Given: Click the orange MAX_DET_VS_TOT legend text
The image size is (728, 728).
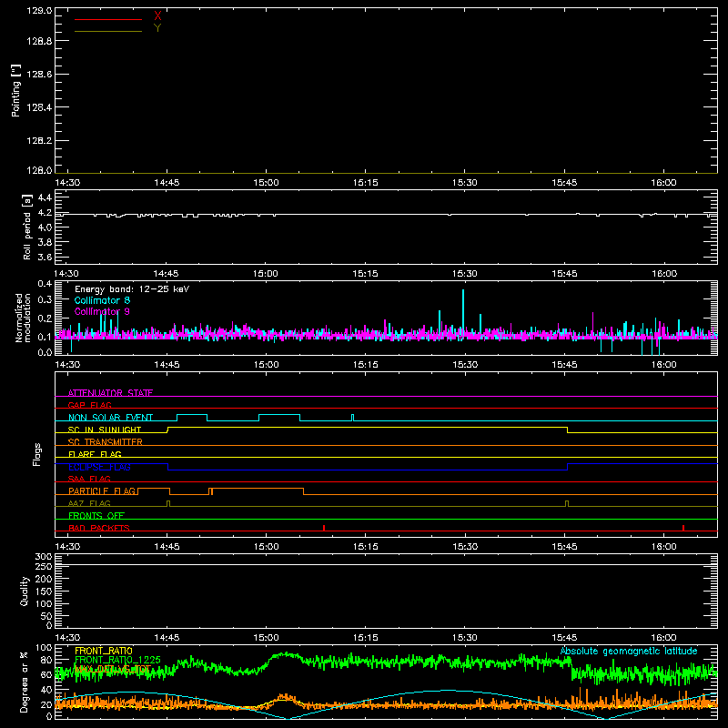Looking at the screenshot, I should (113, 669).
